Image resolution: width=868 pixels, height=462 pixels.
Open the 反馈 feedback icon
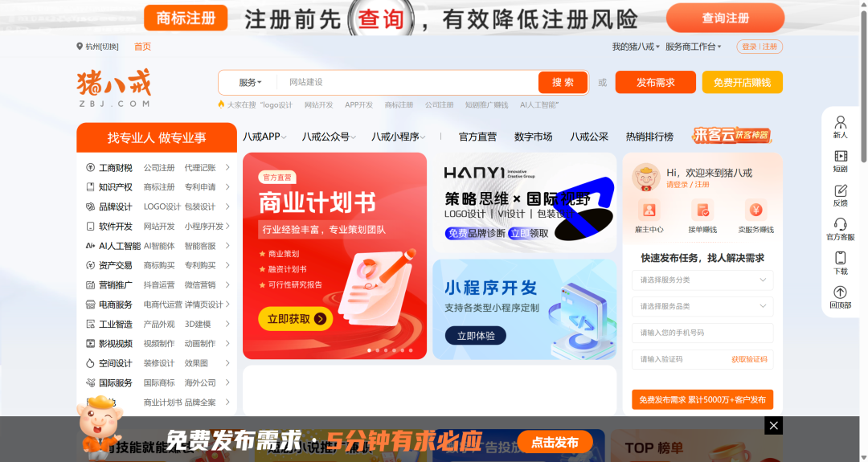click(x=841, y=190)
